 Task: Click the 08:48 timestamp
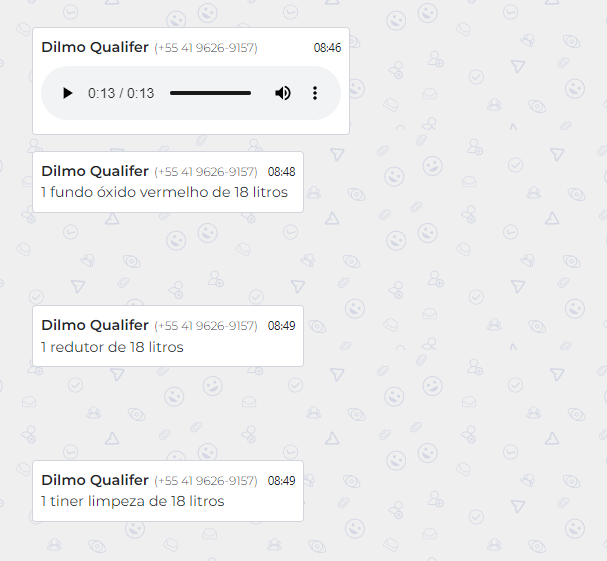tap(281, 172)
